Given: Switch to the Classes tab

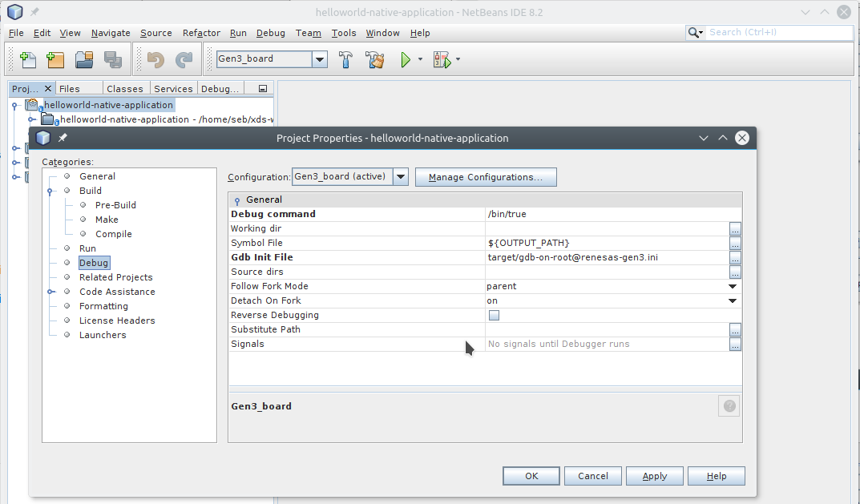Looking at the screenshot, I should click(124, 89).
